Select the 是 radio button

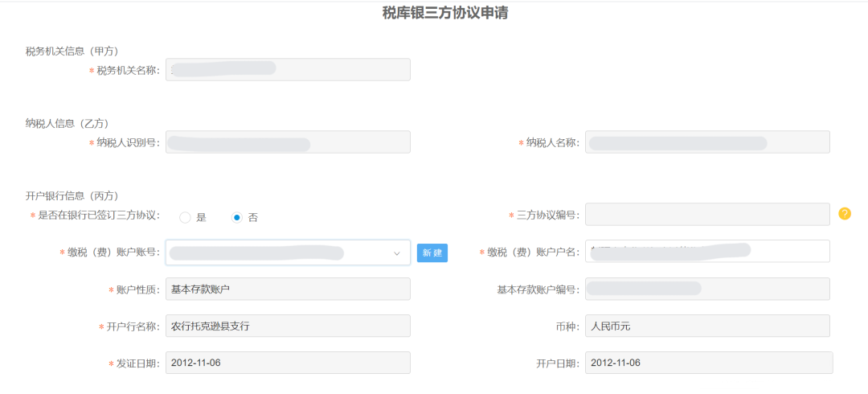pyautogui.click(x=185, y=218)
